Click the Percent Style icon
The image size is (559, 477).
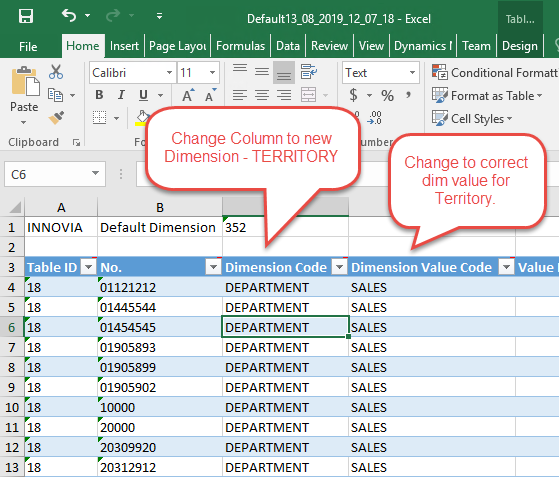tap(388, 96)
